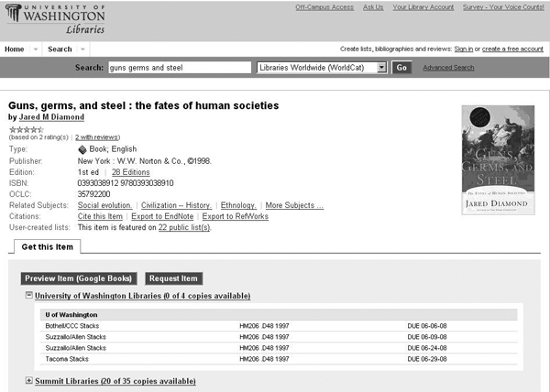Click the Home menu item
This screenshot has width=550, height=392.
click(15, 49)
